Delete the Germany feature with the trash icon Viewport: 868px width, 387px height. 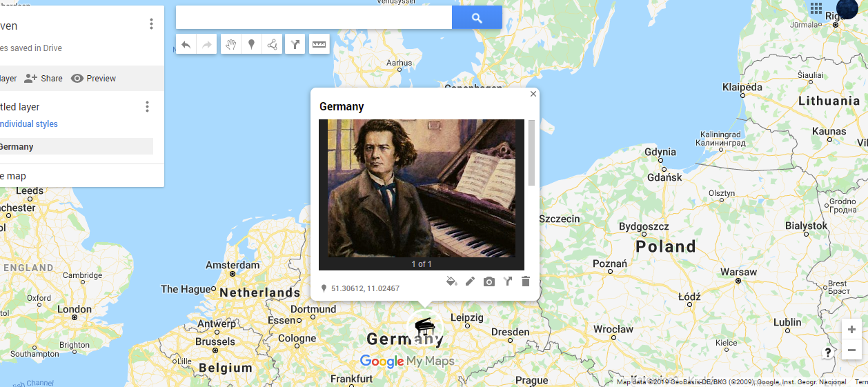pos(526,281)
